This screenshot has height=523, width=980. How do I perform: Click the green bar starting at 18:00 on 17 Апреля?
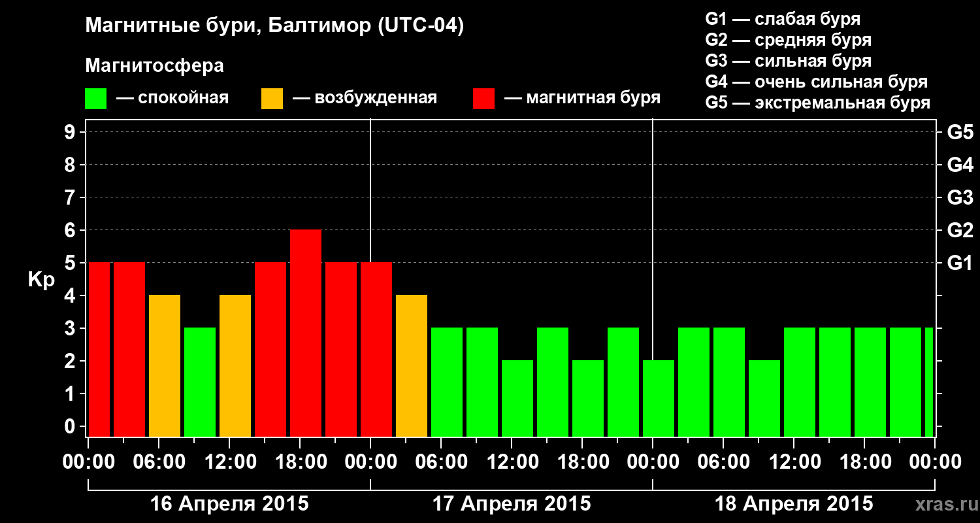pos(588,399)
